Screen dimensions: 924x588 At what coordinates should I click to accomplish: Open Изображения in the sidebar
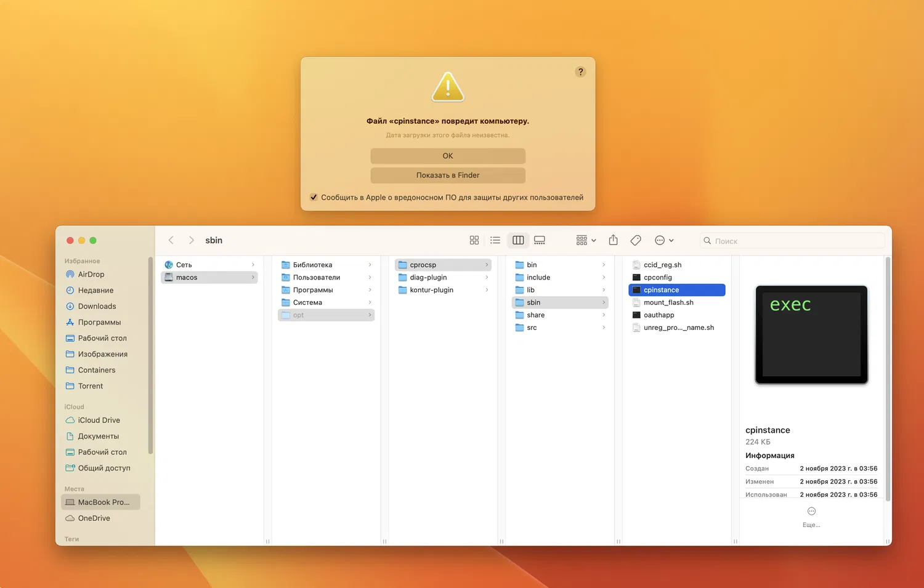[102, 355]
